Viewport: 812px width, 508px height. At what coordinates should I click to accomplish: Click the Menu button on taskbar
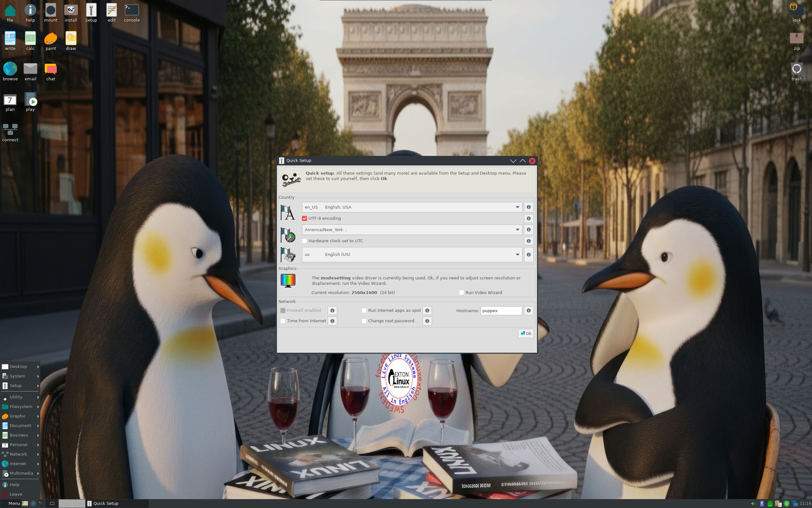pyautogui.click(x=11, y=503)
